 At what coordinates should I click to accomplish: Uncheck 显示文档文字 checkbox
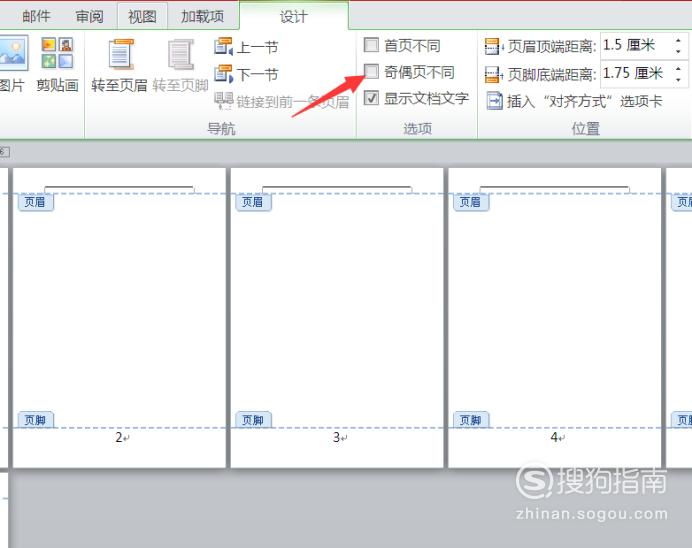coord(371,98)
